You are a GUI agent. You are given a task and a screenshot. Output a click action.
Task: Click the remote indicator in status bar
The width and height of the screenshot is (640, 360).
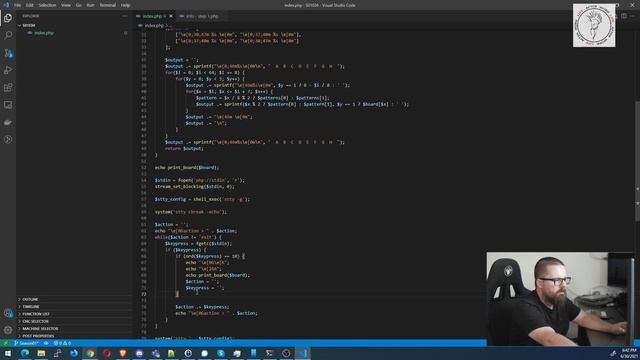(5, 343)
